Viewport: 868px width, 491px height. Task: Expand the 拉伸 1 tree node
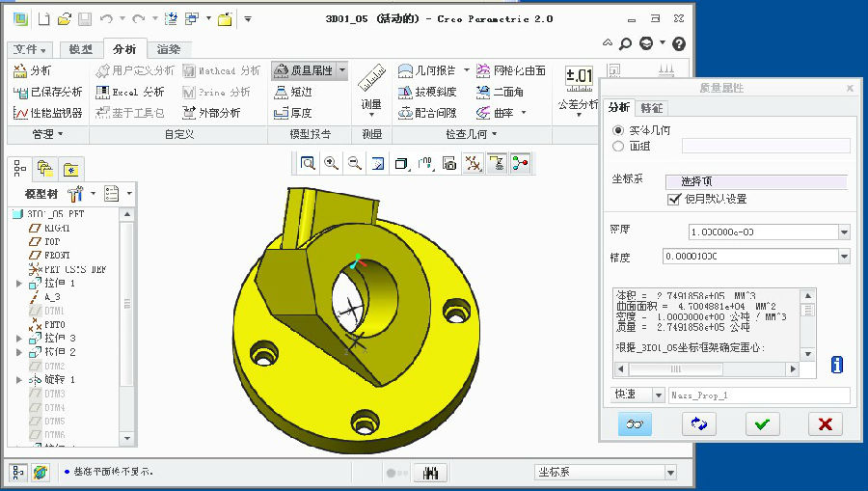(19, 284)
